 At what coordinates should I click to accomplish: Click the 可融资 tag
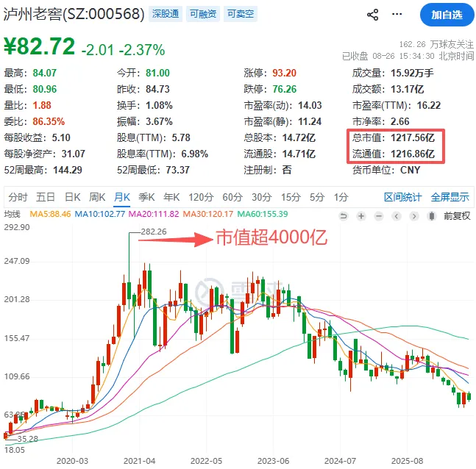[x=203, y=14]
